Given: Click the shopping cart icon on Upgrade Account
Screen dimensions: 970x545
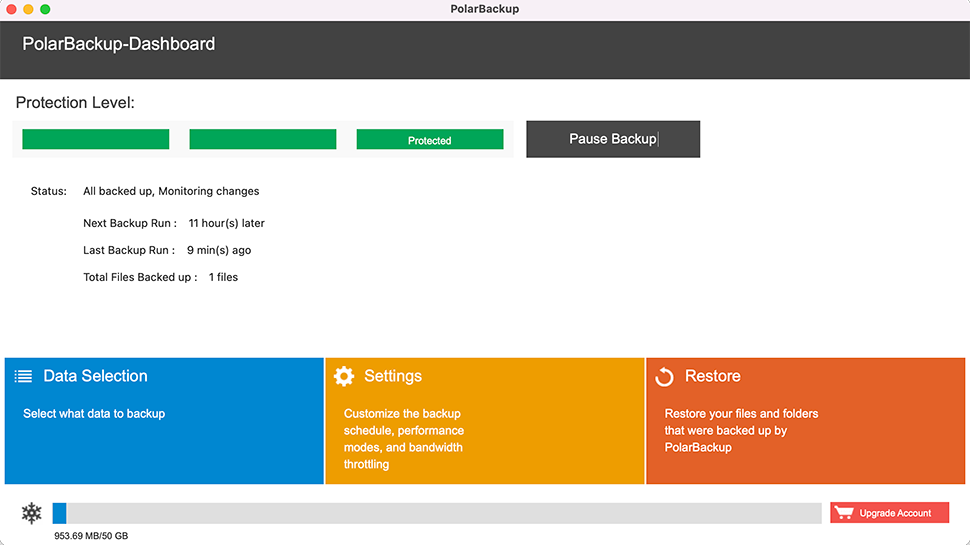Looking at the screenshot, I should pyautogui.click(x=844, y=512).
